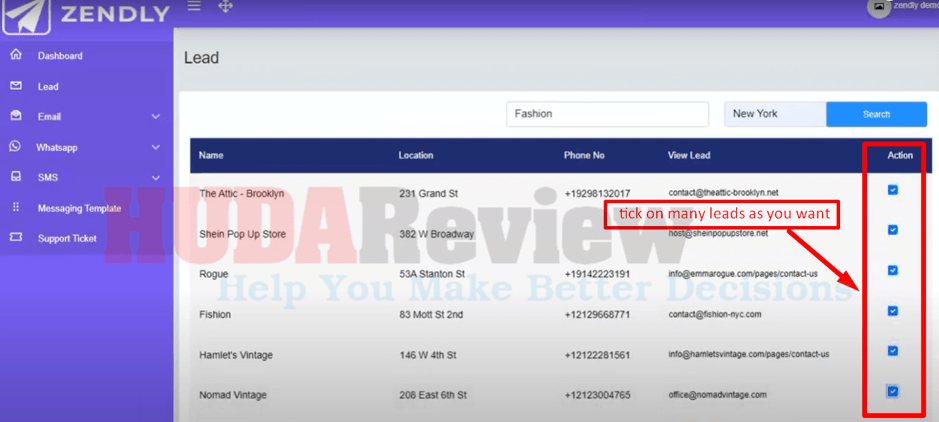Expand the SMS submenu chevron

pyautogui.click(x=156, y=178)
